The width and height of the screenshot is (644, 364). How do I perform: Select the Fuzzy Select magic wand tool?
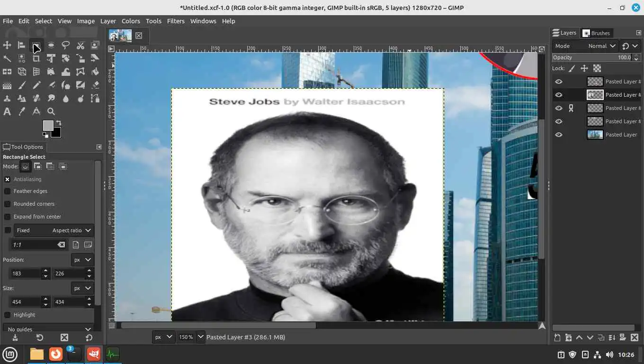[7, 58]
